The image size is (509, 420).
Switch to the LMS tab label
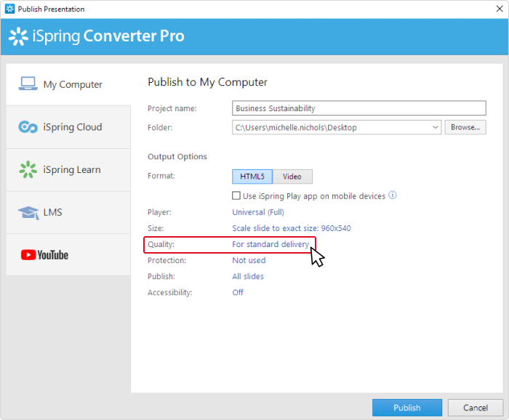tap(52, 212)
